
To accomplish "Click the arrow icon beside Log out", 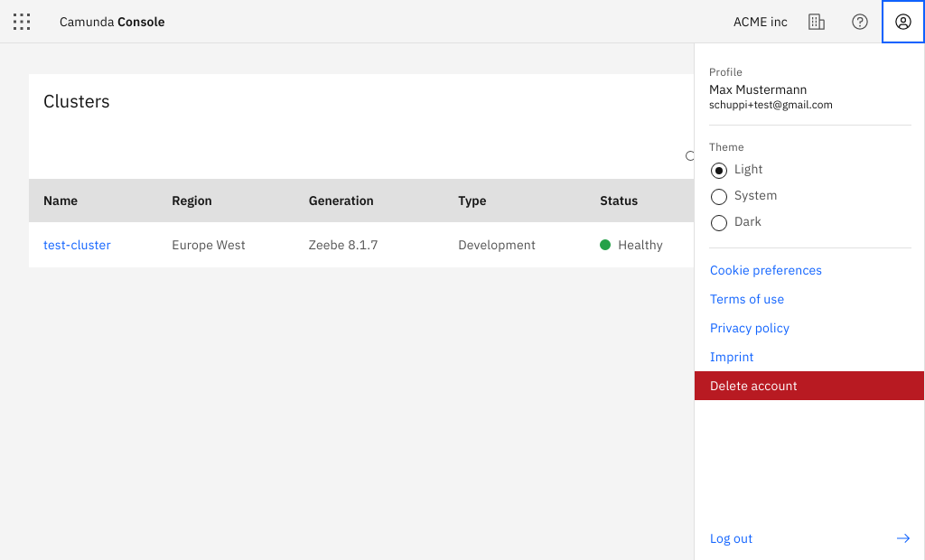I will (902, 538).
